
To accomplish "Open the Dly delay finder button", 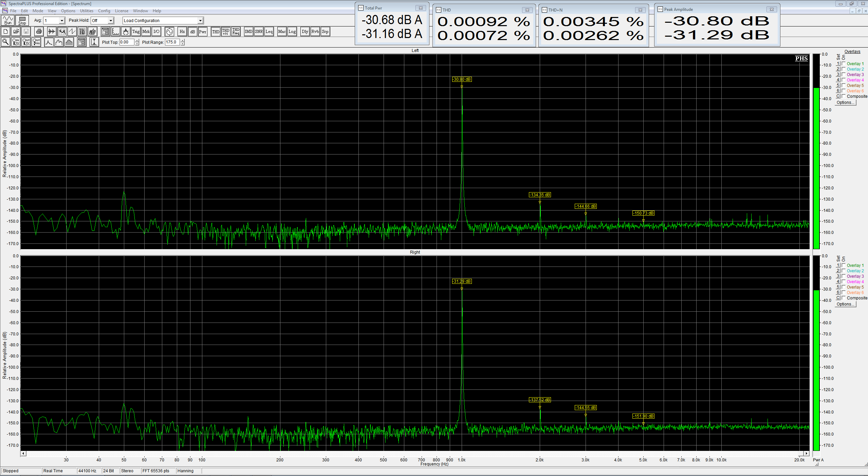I will pos(305,32).
